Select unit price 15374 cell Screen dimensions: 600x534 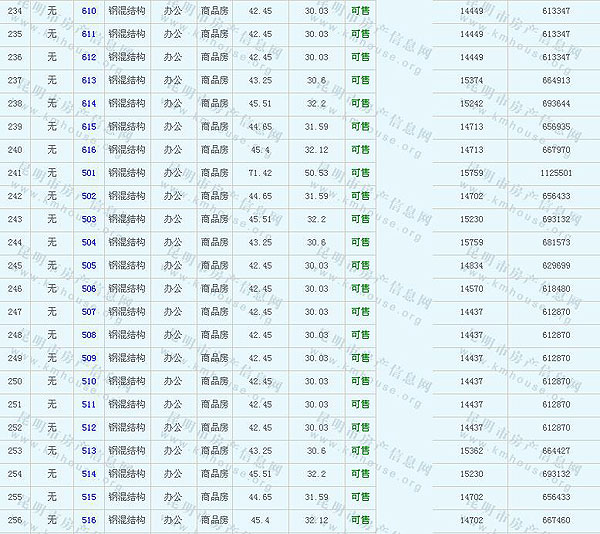(x=471, y=80)
